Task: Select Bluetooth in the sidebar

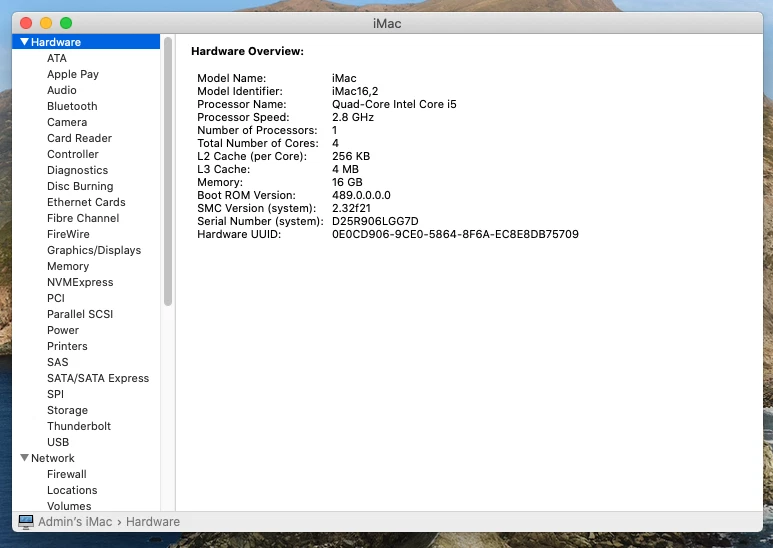Action: click(x=72, y=106)
